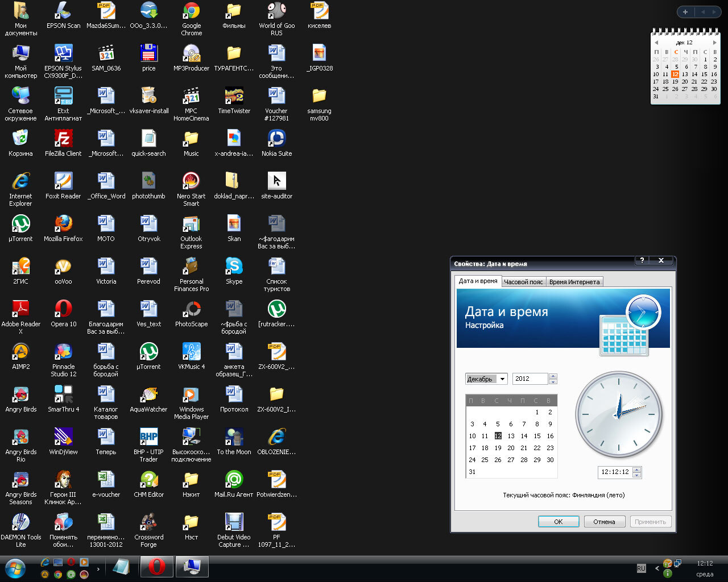Select the Дата и время tab

click(x=478, y=281)
